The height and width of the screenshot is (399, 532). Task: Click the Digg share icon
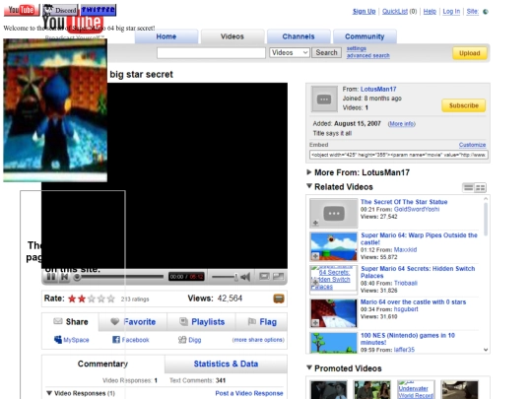182,340
